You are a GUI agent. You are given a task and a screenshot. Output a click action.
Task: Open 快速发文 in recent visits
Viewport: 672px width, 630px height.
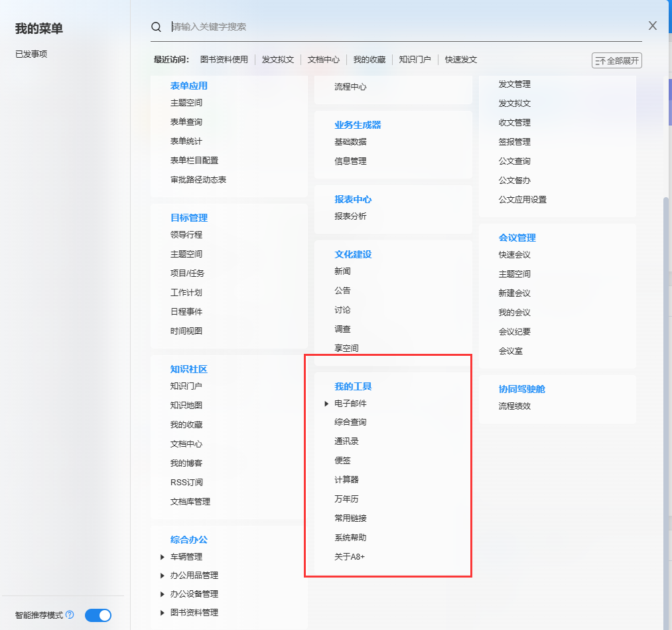point(461,60)
